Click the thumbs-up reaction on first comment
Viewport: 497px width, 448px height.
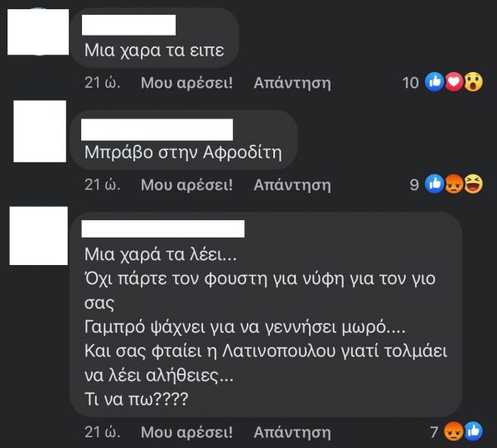tap(435, 82)
